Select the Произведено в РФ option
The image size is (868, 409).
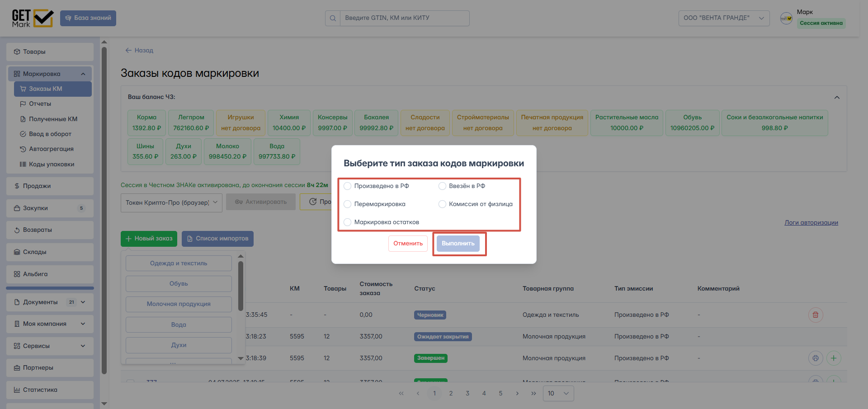click(x=348, y=186)
